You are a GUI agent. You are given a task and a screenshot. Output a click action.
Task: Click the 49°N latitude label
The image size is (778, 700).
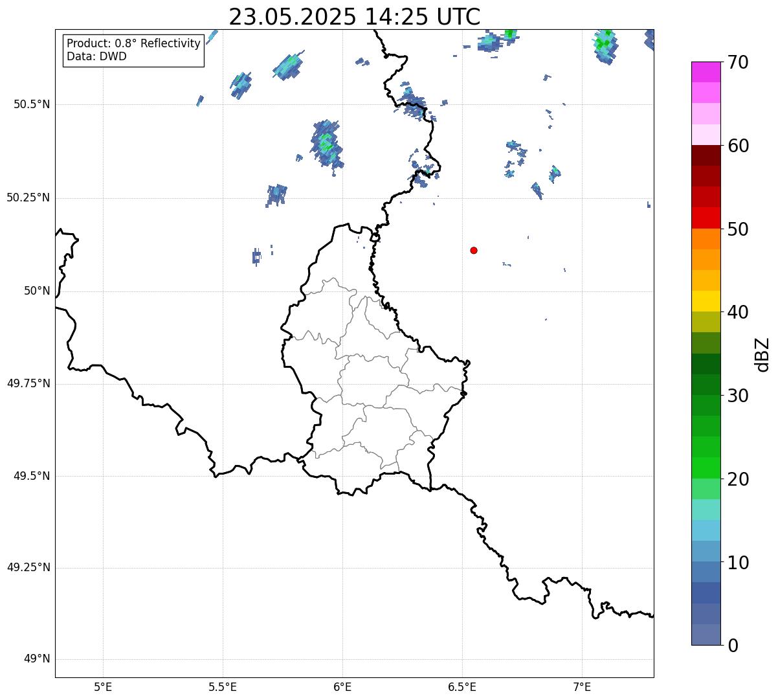(37, 659)
